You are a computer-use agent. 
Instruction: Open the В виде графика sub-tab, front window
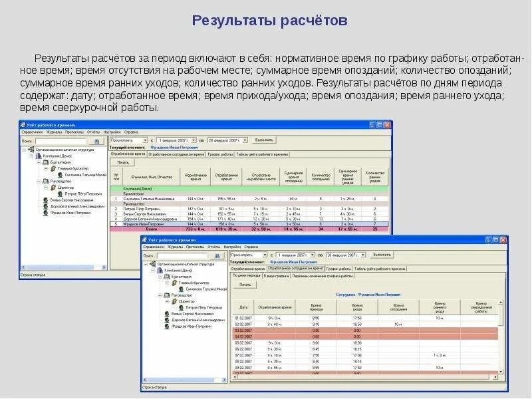276,276
